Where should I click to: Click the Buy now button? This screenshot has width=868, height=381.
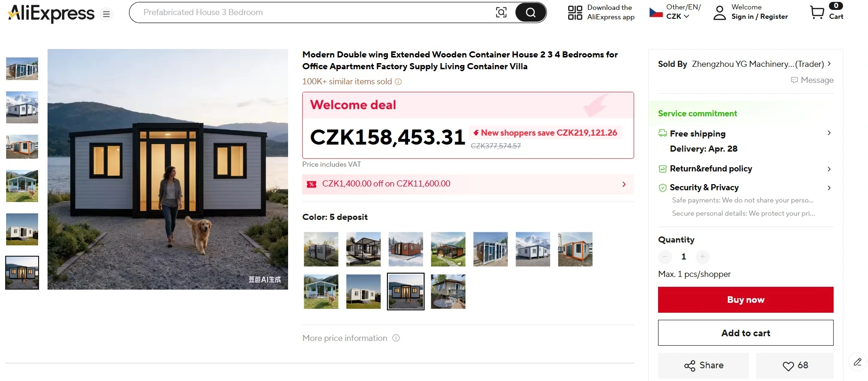746,300
